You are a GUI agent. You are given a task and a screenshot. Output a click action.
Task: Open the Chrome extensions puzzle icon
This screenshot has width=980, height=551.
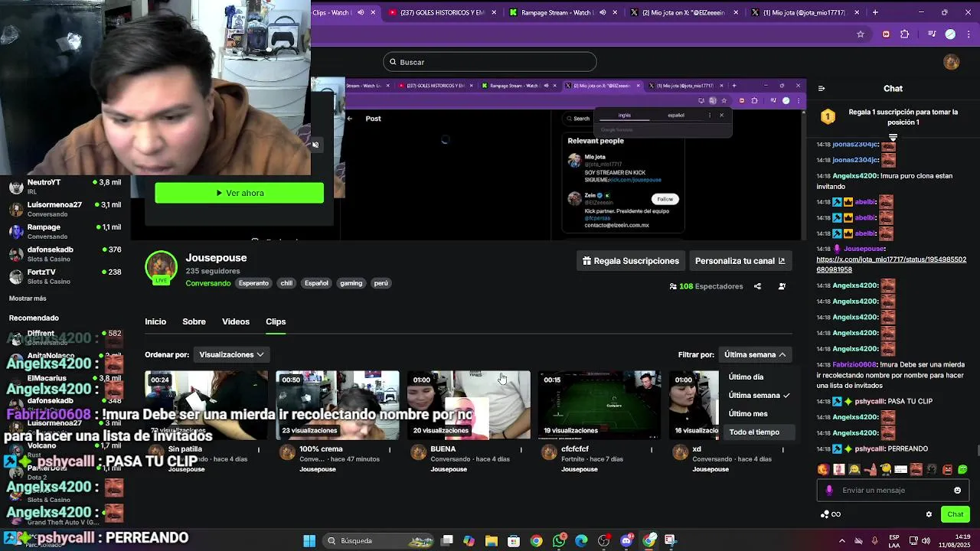tap(905, 34)
